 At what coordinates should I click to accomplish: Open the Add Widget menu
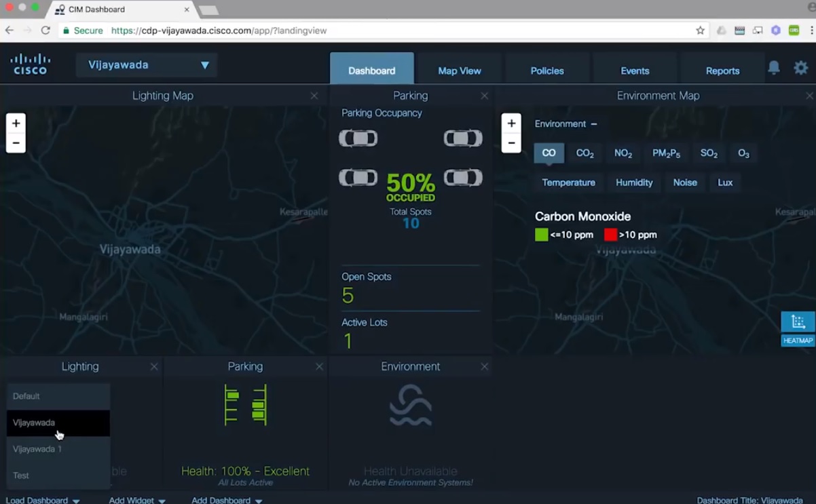[137, 500]
